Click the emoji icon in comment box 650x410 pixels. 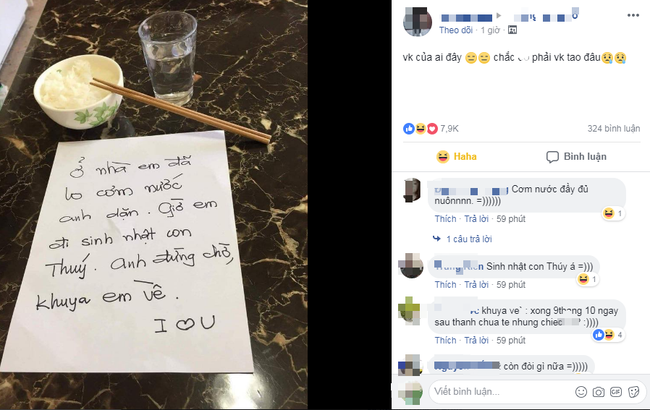581,392
